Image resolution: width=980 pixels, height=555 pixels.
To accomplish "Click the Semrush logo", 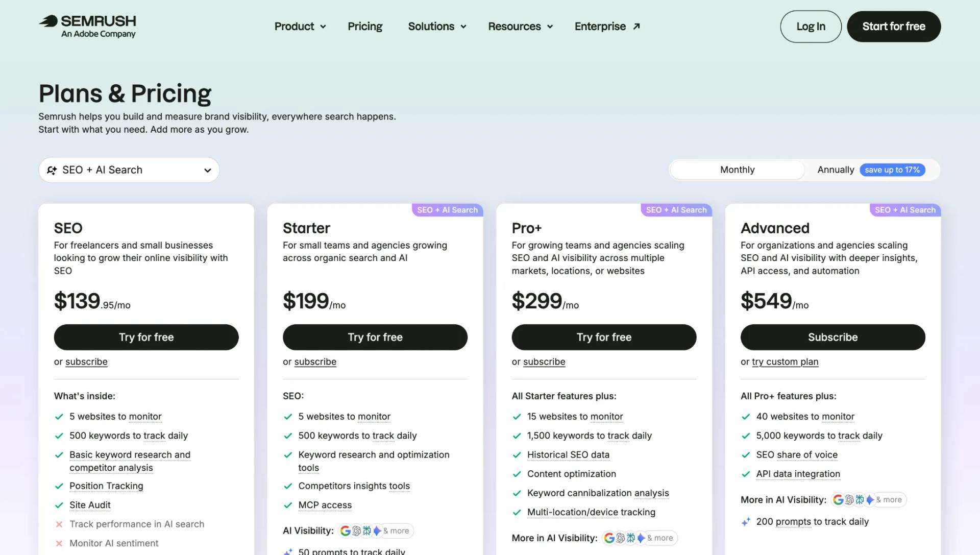I will 87,27.
